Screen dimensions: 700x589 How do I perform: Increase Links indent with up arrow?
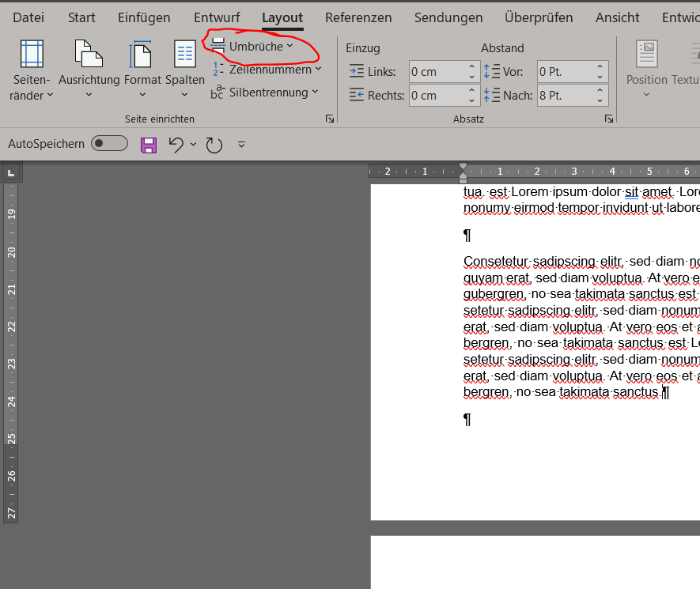pyautogui.click(x=472, y=66)
